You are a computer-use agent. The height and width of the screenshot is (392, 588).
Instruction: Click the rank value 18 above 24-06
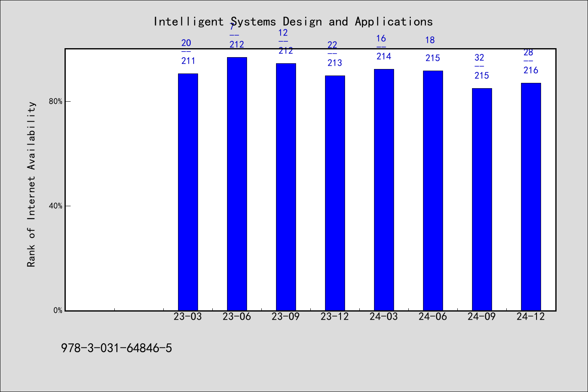430,40
